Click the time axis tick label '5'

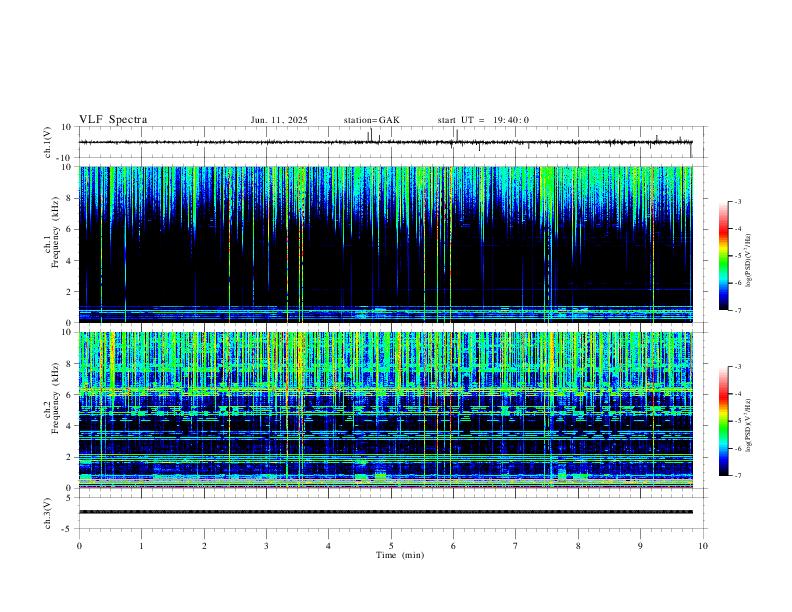tap(391, 546)
